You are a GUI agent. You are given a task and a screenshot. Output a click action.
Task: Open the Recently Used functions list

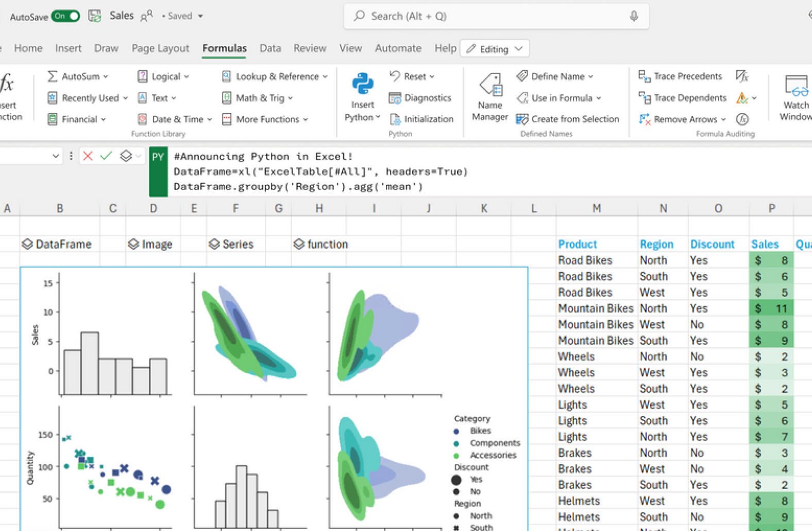[87, 98]
